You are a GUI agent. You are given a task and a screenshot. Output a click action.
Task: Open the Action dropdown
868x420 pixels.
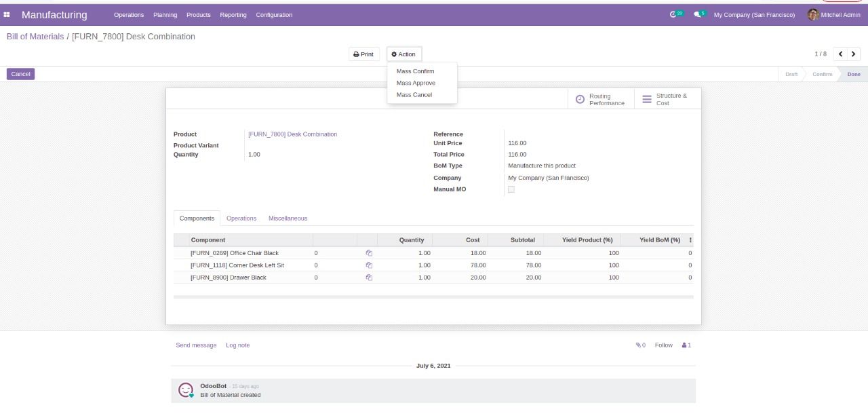pos(403,54)
